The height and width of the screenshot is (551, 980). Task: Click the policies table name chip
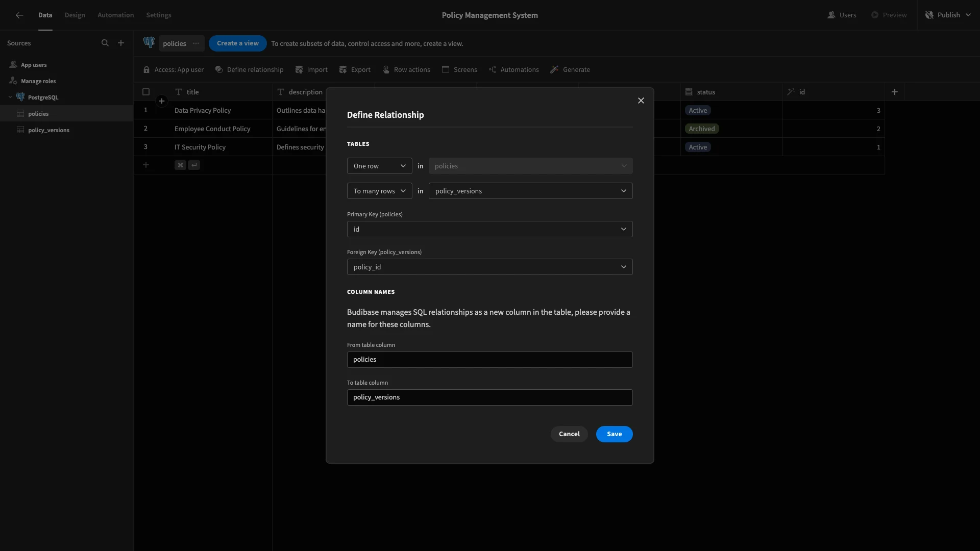coord(182,43)
